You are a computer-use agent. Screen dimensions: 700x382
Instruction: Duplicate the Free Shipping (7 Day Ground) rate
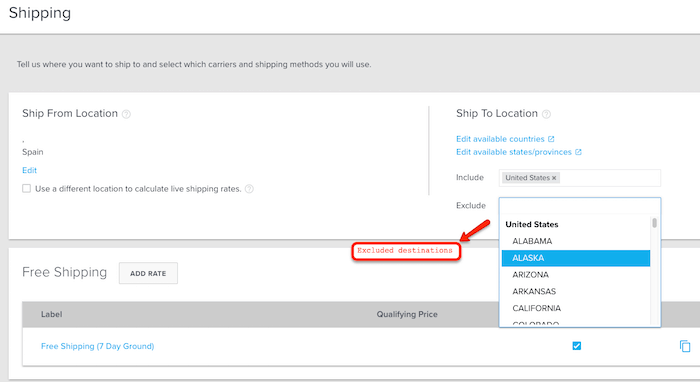click(685, 346)
